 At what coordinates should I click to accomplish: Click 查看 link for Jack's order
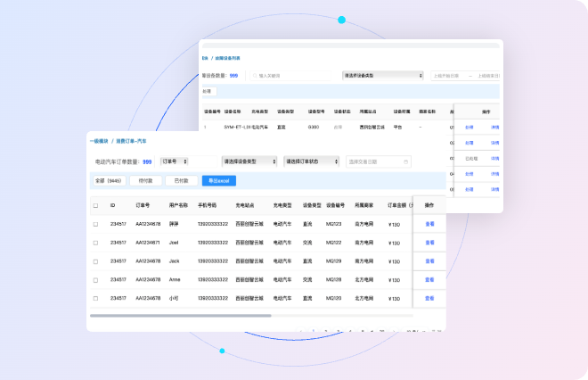(x=429, y=260)
